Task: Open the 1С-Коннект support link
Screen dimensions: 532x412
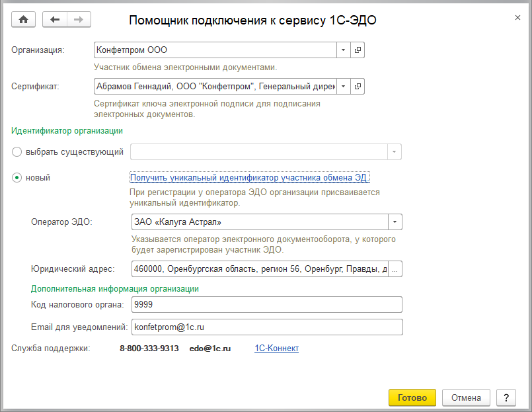Action: 276,349
